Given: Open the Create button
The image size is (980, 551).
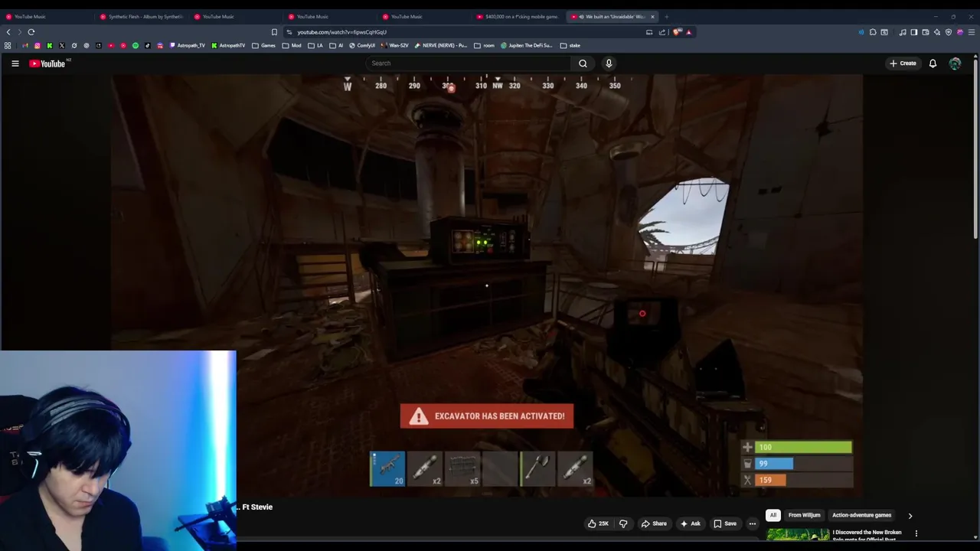Looking at the screenshot, I should tap(903, 64).
